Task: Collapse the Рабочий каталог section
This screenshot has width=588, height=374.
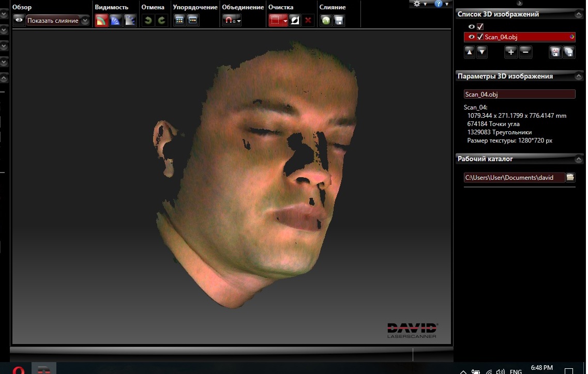Action: point(578,159)
